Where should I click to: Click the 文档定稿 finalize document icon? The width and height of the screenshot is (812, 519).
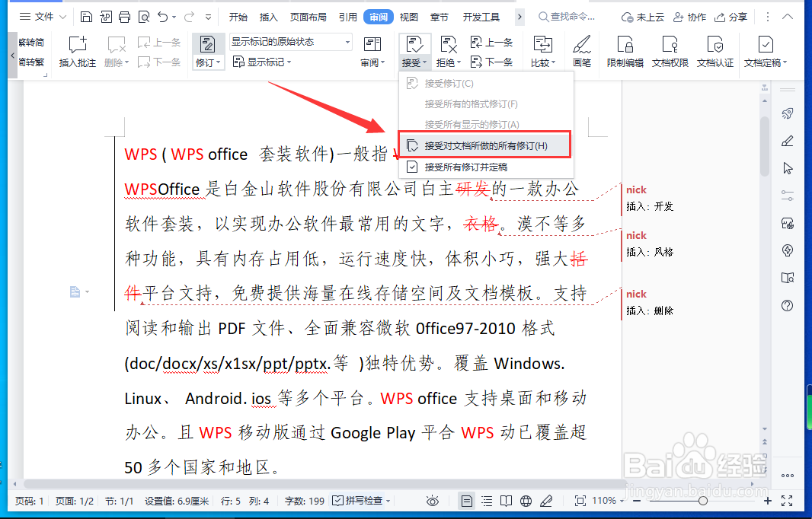click(x=766, y=44)
